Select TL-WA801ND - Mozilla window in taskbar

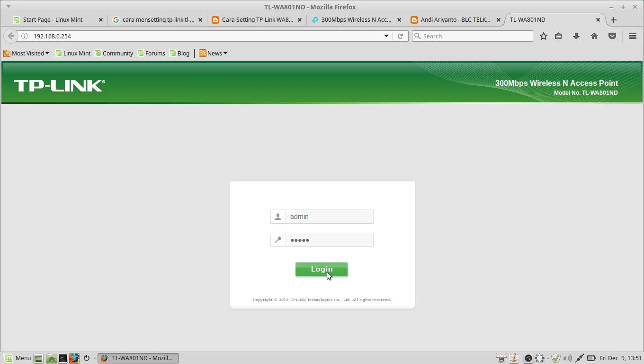(x=138, y=358)
